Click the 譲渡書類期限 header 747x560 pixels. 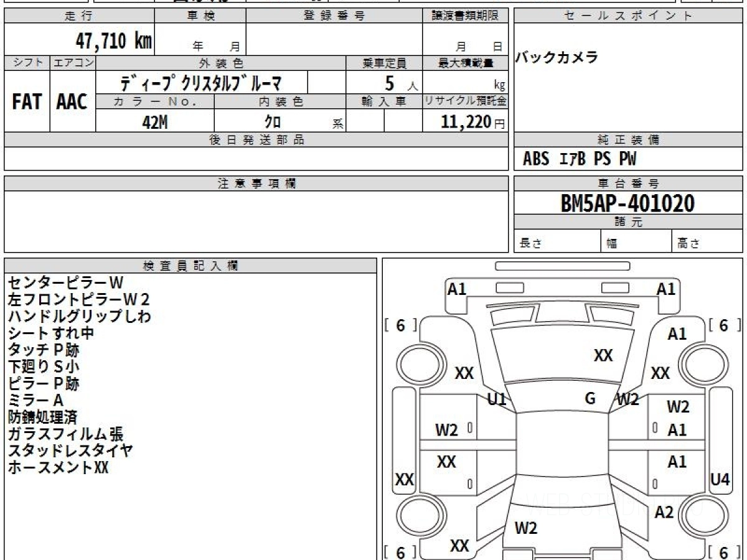point(466,16)
